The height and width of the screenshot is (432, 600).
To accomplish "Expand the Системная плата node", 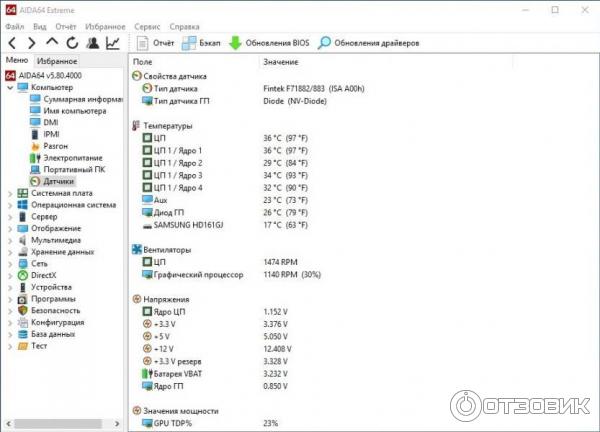I will pyautogui.click(x=10, y=194).
